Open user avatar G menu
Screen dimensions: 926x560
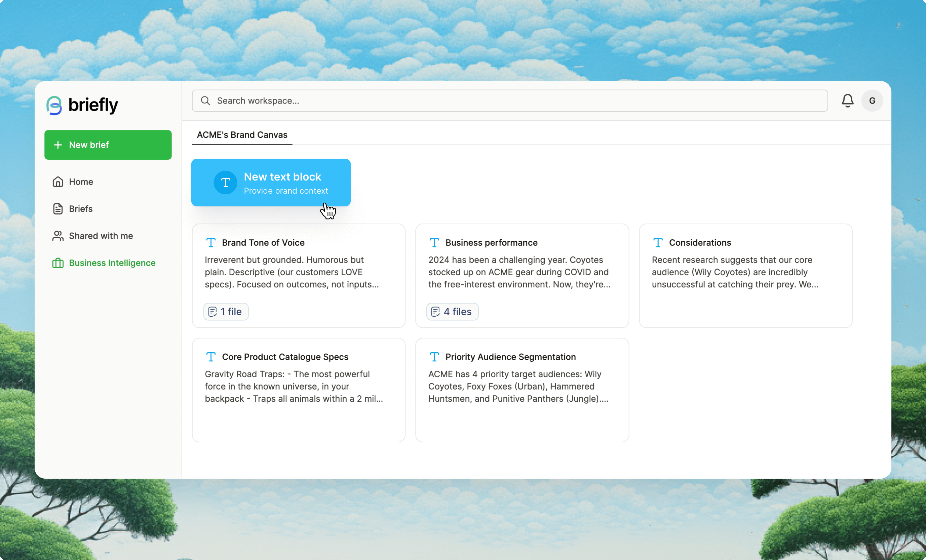pyautogui.click(x=872, y=101)
